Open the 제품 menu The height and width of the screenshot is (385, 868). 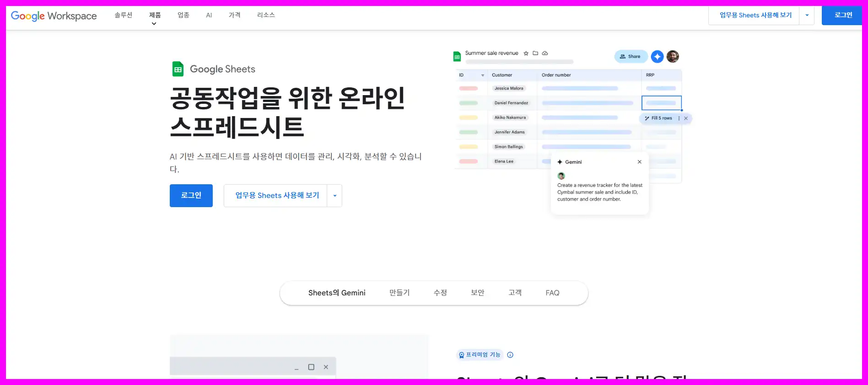(155, 15)
